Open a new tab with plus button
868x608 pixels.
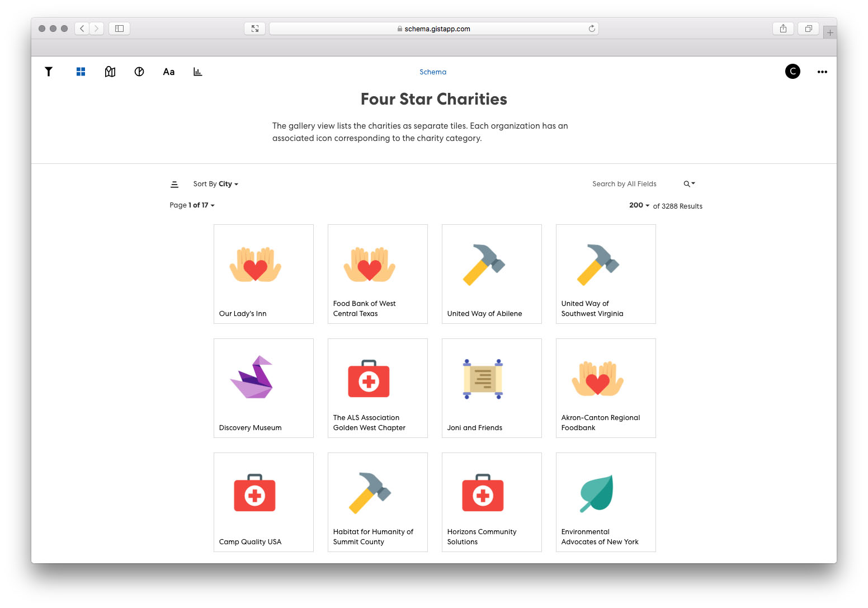(830, 32)
